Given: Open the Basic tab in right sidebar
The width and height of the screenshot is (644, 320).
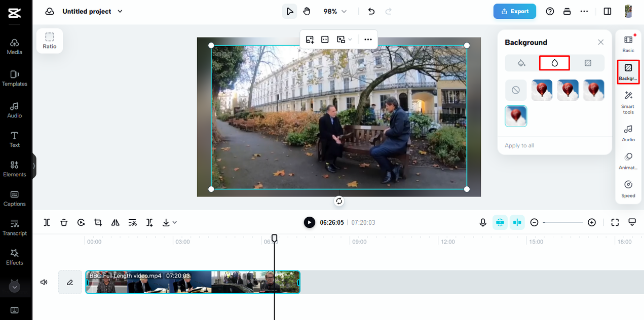Looking at the screenshot, I should pos(628,45).
